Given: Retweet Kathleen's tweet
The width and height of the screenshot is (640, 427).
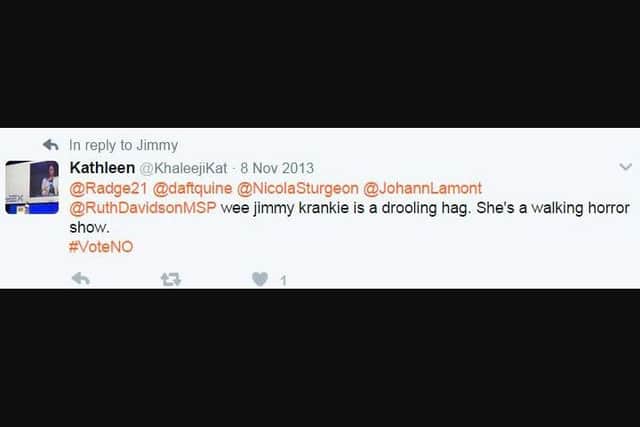Looking at the screenshot, I should [171, 279].
